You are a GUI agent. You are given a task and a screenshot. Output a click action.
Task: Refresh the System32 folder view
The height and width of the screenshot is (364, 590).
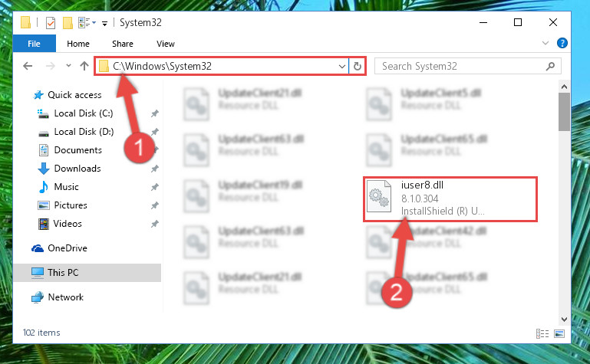(358, 67)
